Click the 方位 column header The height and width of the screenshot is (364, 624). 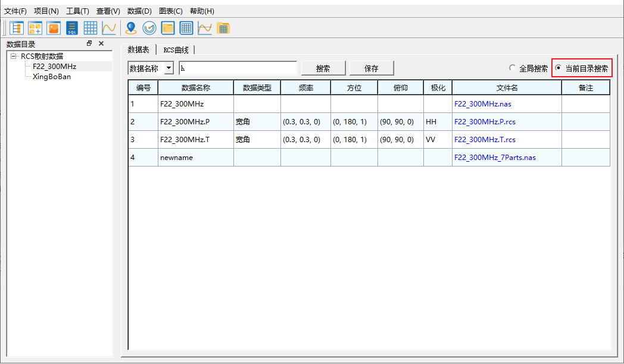354,88
